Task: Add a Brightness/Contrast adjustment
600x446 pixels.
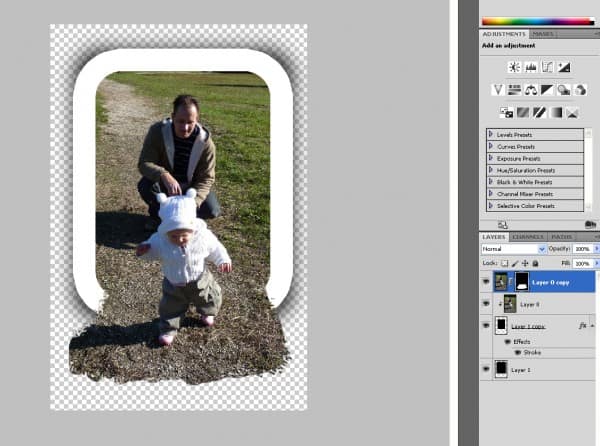Action: pyautogui.click(x=514, y=67)
